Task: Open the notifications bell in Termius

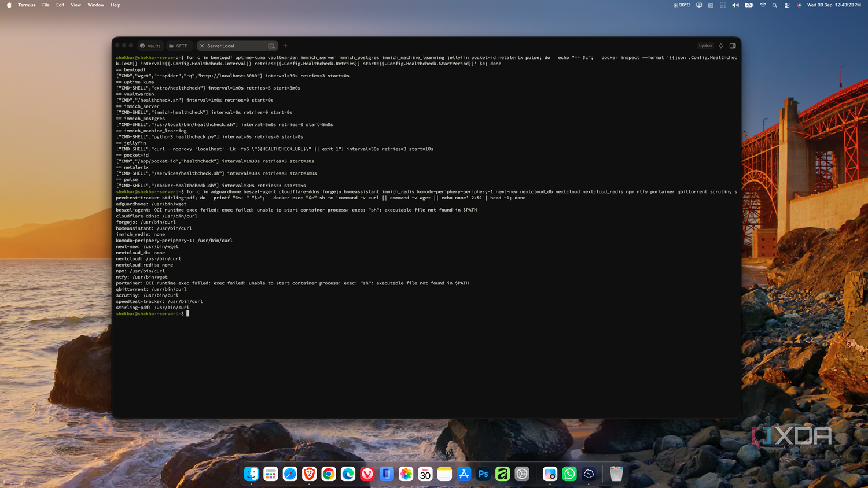Action: tap(721, 46)
